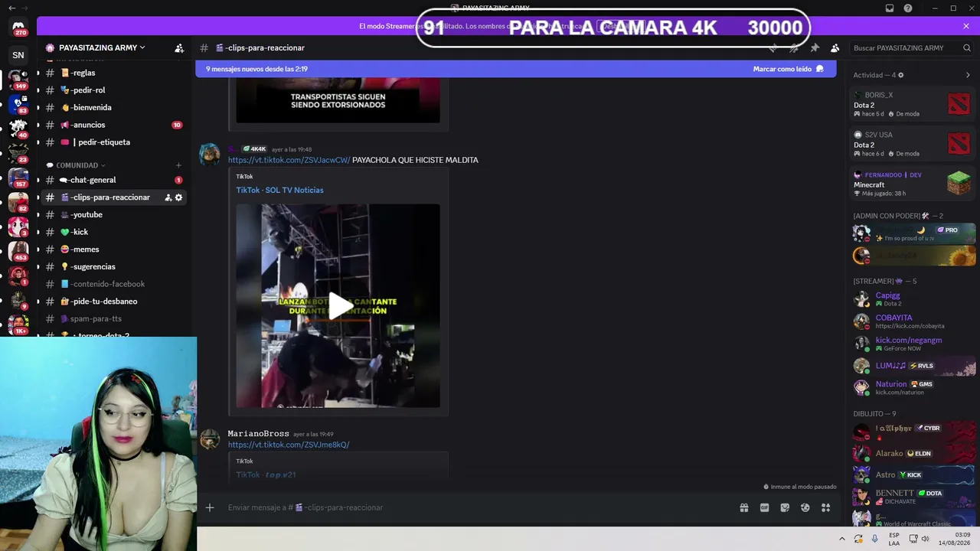This screenshot has height=551, width=980.
Task: Show hidden system tray icons
Action: click(x=841, y=539)
